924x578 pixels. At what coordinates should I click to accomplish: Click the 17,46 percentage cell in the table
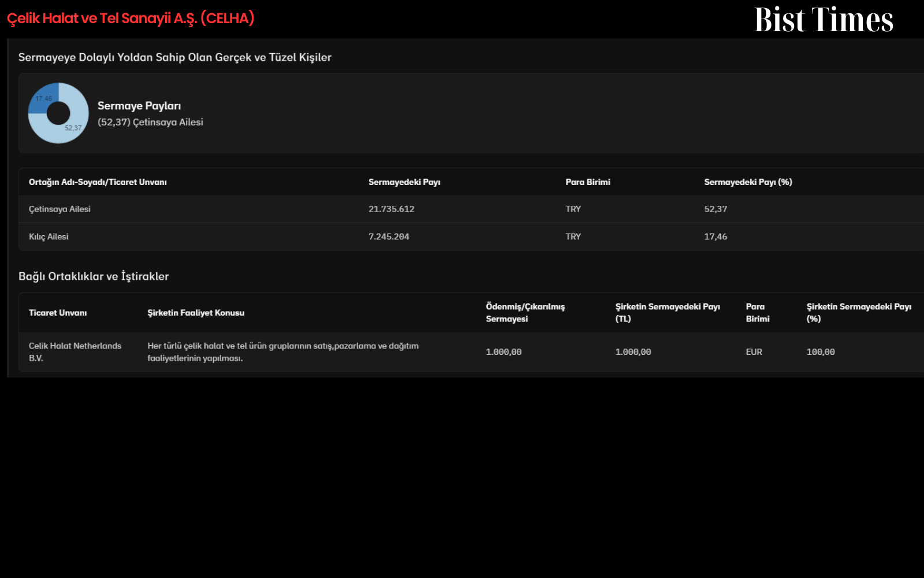pyautogui.click(x=716, y=236)
